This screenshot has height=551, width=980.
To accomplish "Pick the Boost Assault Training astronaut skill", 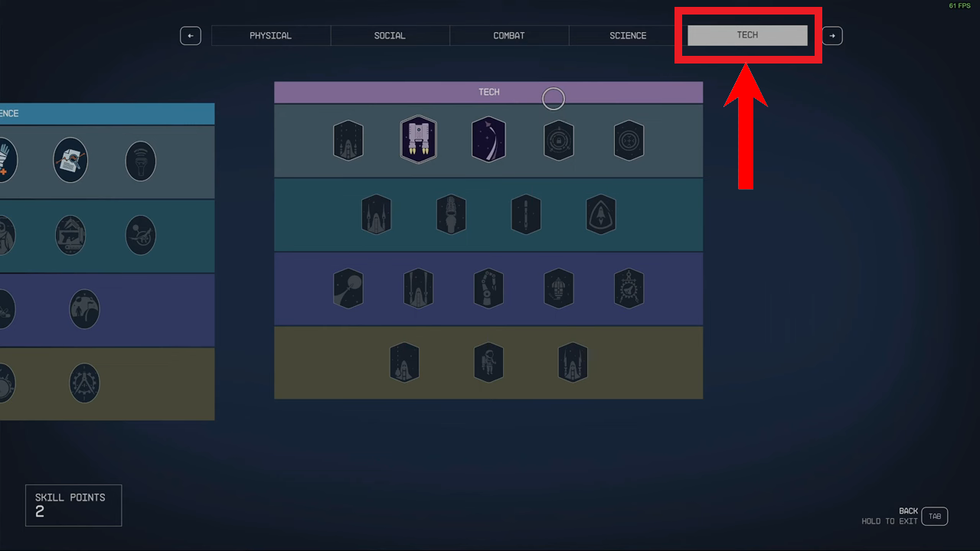I will [x=488, y=362].
